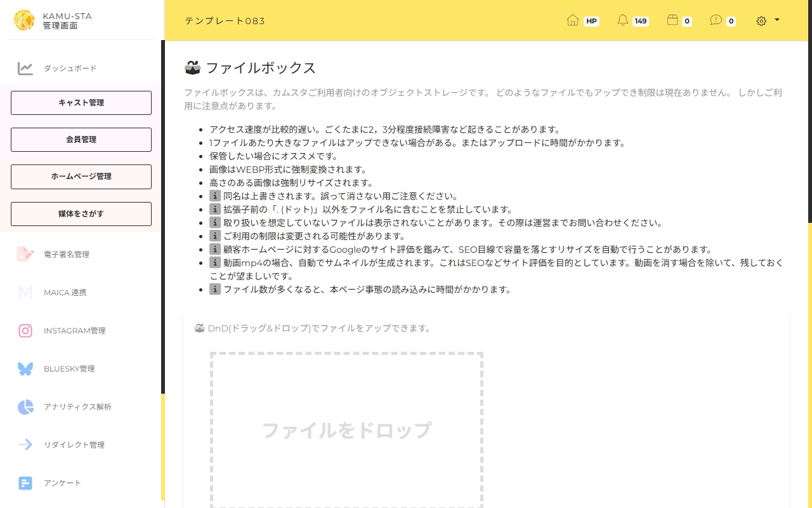Image resolution: width=812 pixels, height=508 pixels.
Task: Open 会員管理 button
Action: (x=81, y=140)
